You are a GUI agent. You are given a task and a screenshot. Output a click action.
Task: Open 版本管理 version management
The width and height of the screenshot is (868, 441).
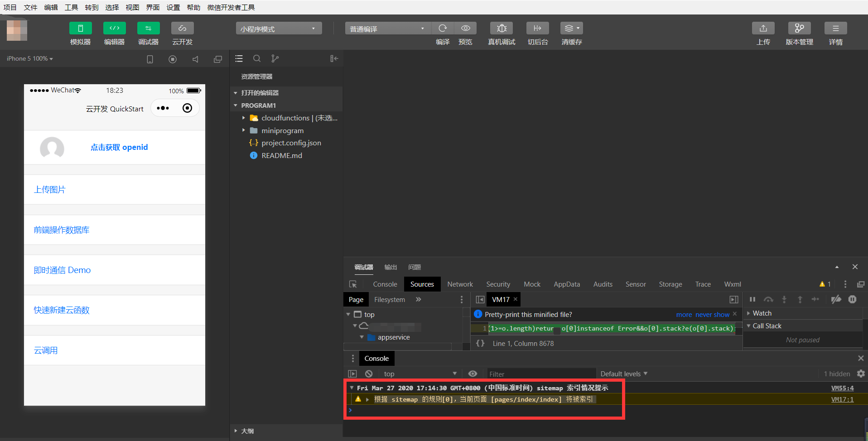799,28
